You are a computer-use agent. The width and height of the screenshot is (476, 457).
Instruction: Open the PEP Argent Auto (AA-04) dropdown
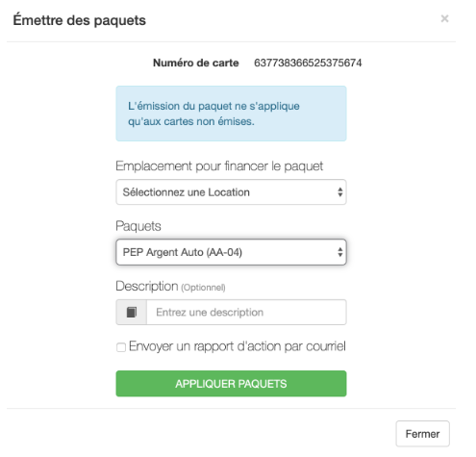[231, 252]
